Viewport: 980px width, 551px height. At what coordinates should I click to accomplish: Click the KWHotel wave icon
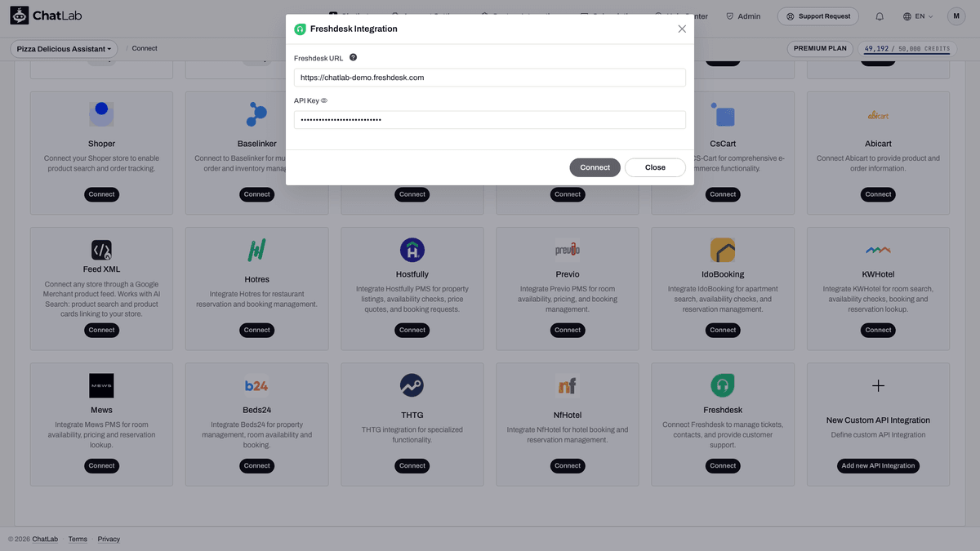[x=878, y=250]
